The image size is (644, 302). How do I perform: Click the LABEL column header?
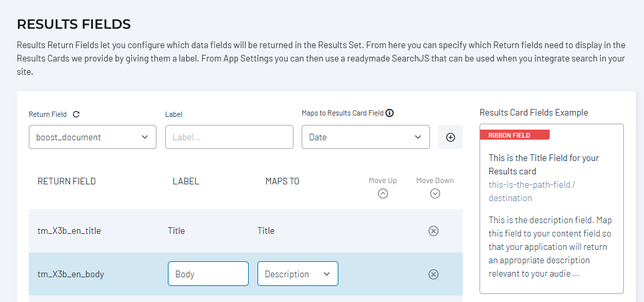click(x=186, y=181)
